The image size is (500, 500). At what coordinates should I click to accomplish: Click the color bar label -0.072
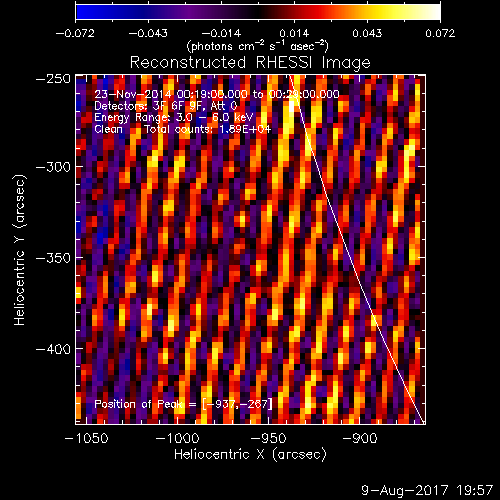75,33
